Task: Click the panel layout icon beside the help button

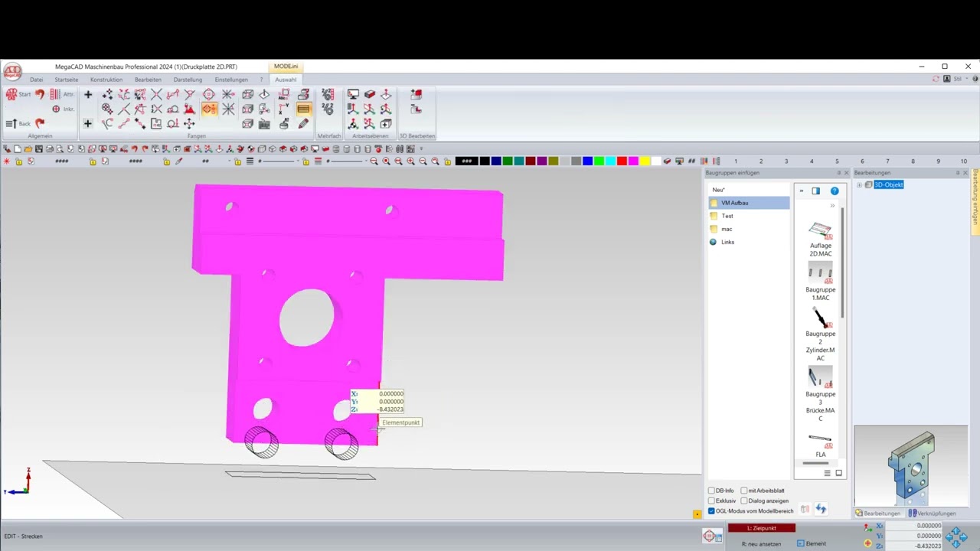Action: click(815, 191)
